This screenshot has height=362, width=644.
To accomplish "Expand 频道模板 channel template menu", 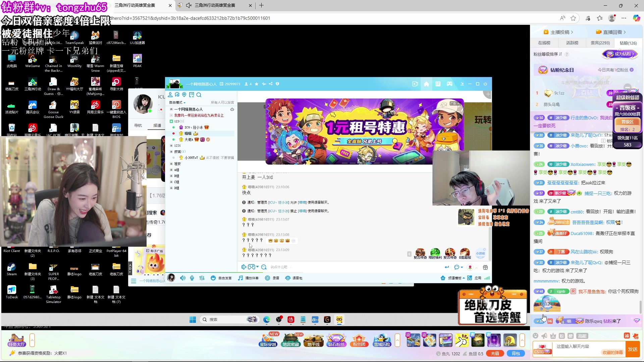I will (452, 278).
